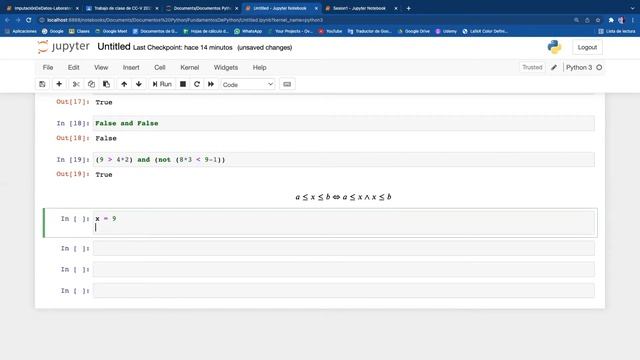640x360 pixels.
Task: Copy selected cells icon in toolbar
Action: click(x=91, y=84)
